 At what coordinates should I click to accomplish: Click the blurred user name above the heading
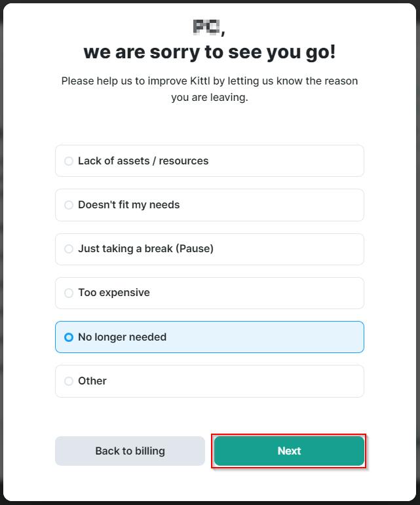[206, 27]
